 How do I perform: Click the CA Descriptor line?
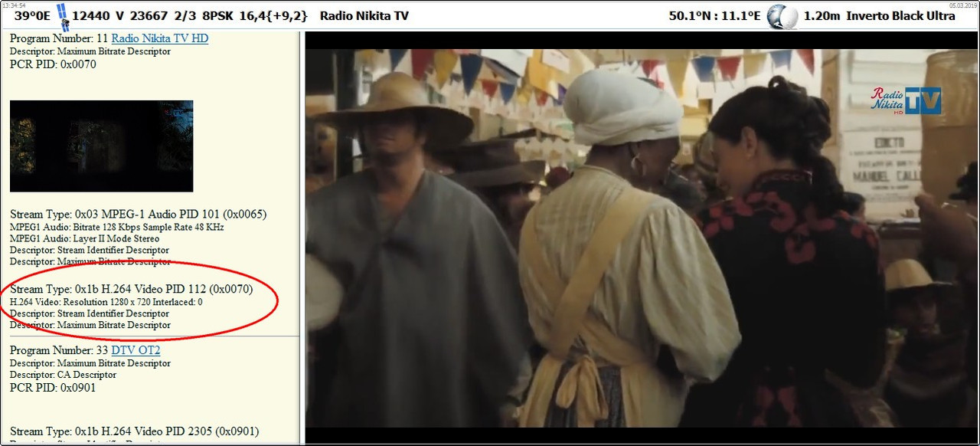63,375
